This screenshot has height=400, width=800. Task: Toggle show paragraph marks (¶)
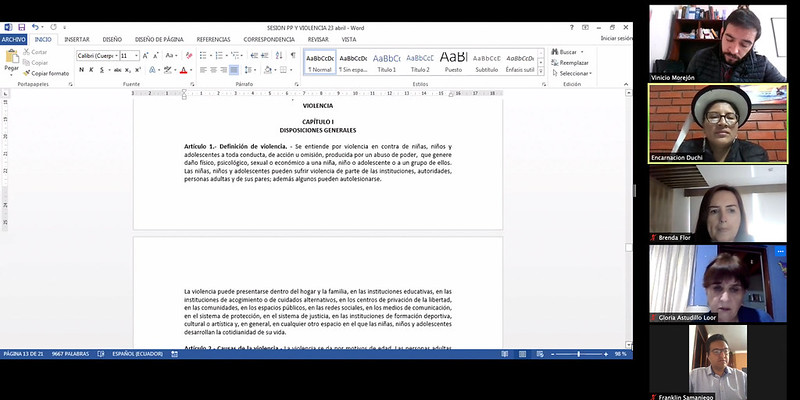293,55
